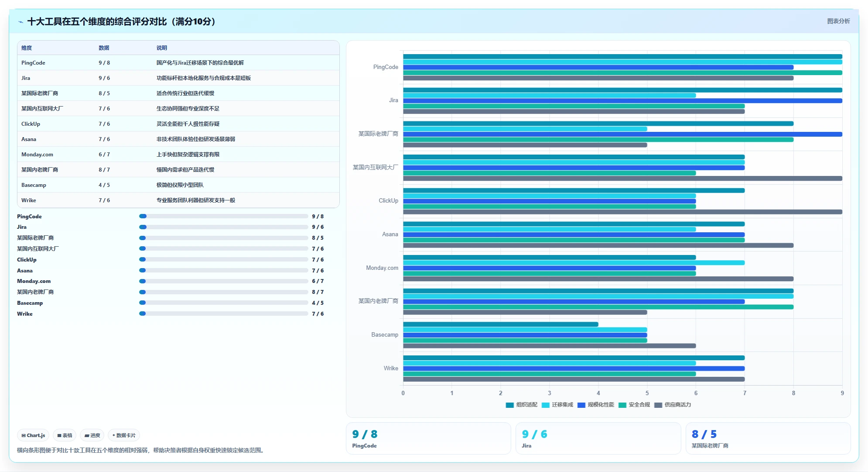
Task: Click the Monday.com progress bar
Action: (x=223, y=281)
